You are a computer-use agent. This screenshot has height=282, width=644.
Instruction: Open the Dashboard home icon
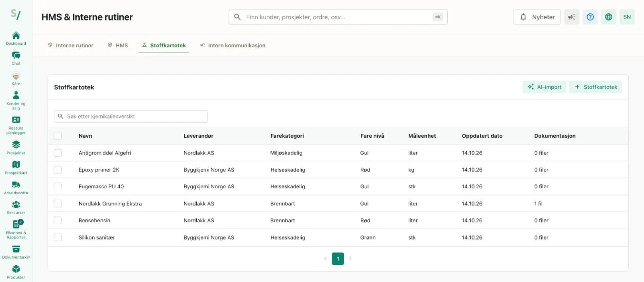pyautogui.click(x=16, y=35)
